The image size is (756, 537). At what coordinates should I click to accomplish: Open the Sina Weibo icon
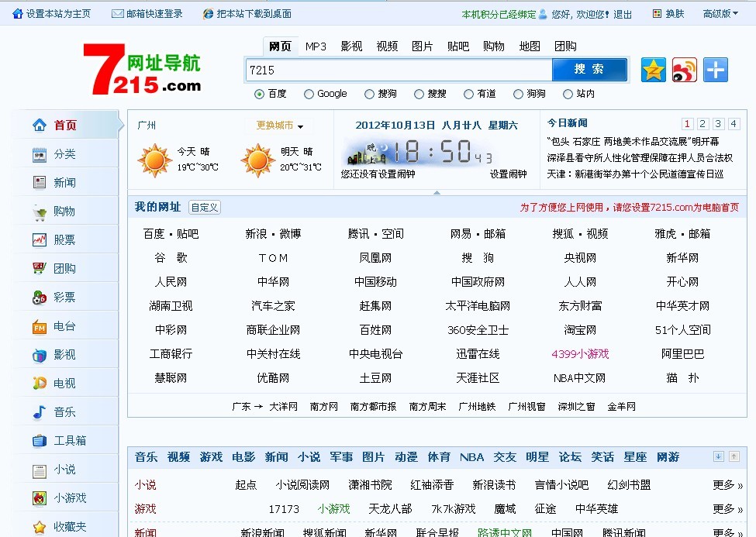tap(685, 70)
